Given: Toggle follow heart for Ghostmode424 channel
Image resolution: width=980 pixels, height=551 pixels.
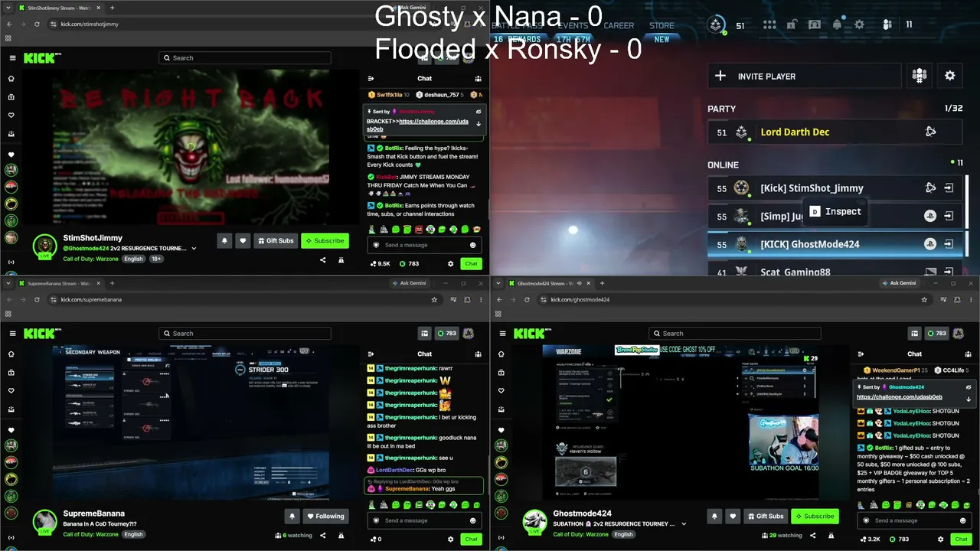Looking at the screenshot, I should tap(733, 517).
